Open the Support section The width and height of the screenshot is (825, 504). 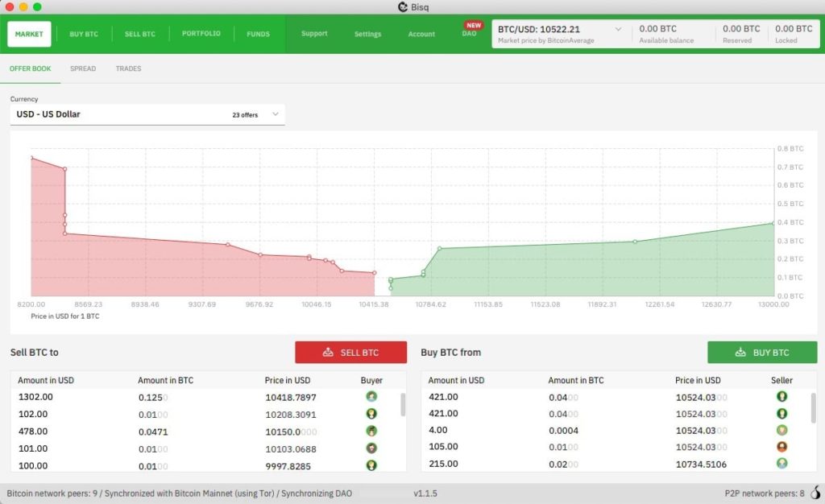(x=314, y=34)
